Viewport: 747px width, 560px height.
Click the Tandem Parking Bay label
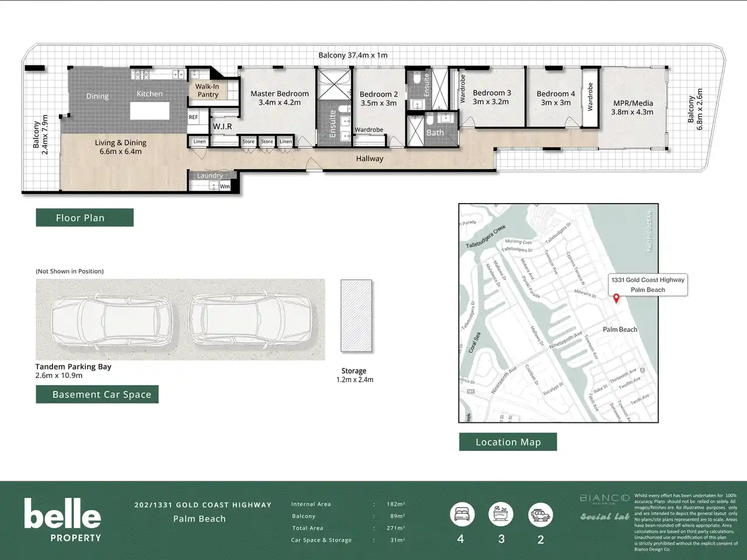73,367
